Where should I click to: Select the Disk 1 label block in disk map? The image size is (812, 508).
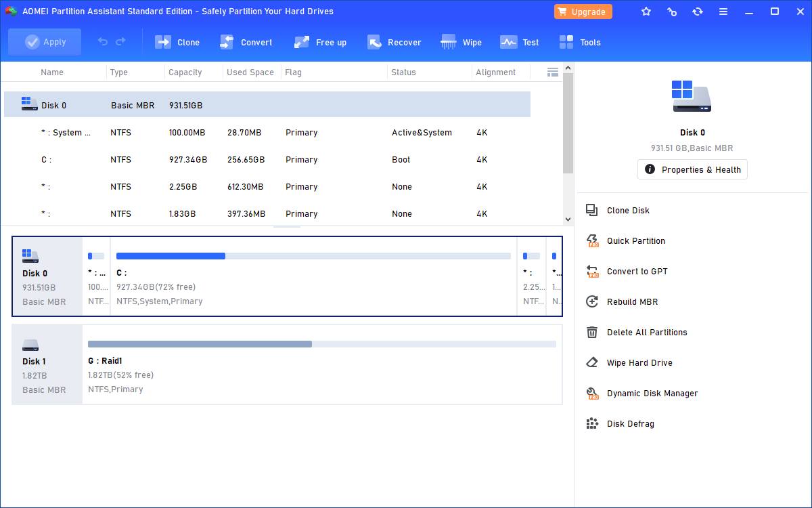click(47, 364)
